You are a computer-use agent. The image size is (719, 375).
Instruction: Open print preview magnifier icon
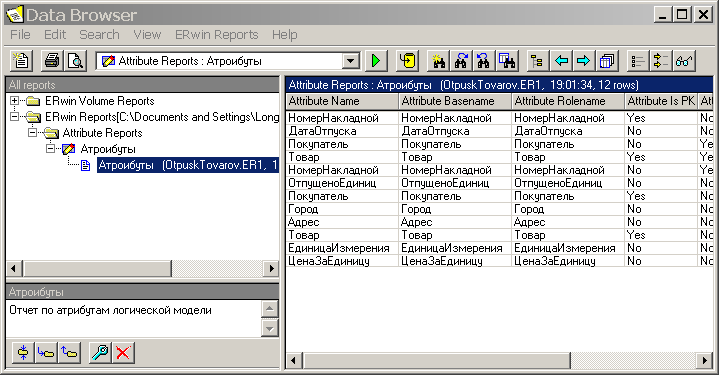[x=75, y=61]
